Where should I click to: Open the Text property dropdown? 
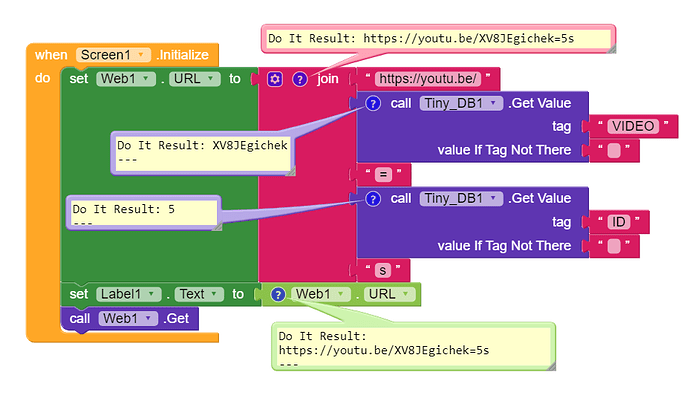coord(199,294)
